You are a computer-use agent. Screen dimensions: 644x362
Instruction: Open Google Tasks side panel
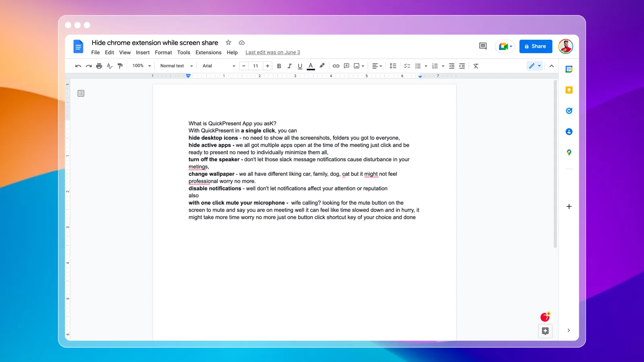pos(569,111)
